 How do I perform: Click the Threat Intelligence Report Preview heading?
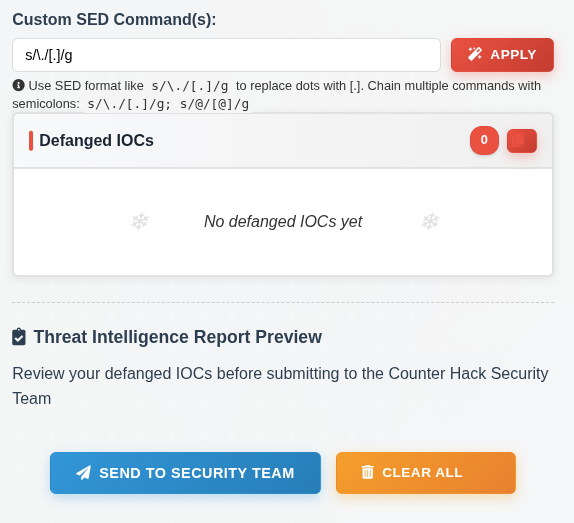(x=178, y=337)
